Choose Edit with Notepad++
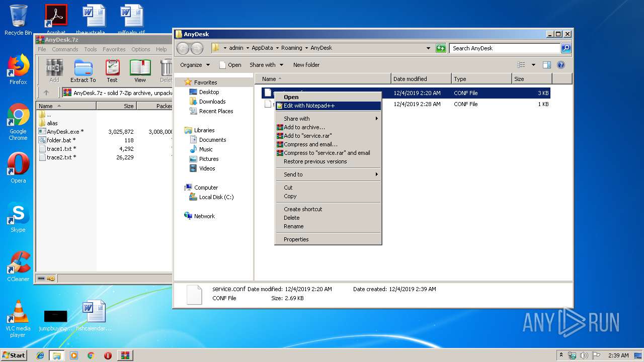The height and width of the screenshot is (362, 644). click(x=328, y=106)
